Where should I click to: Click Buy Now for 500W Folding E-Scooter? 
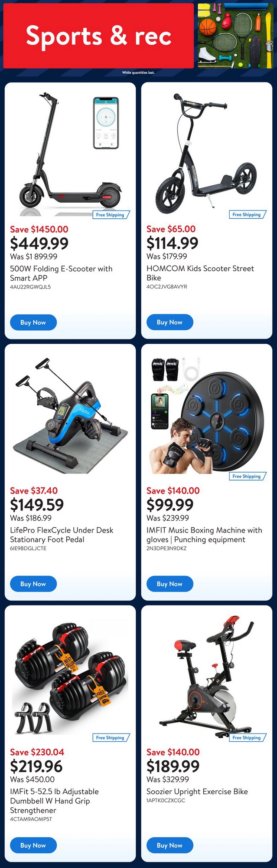pos(33,322)
